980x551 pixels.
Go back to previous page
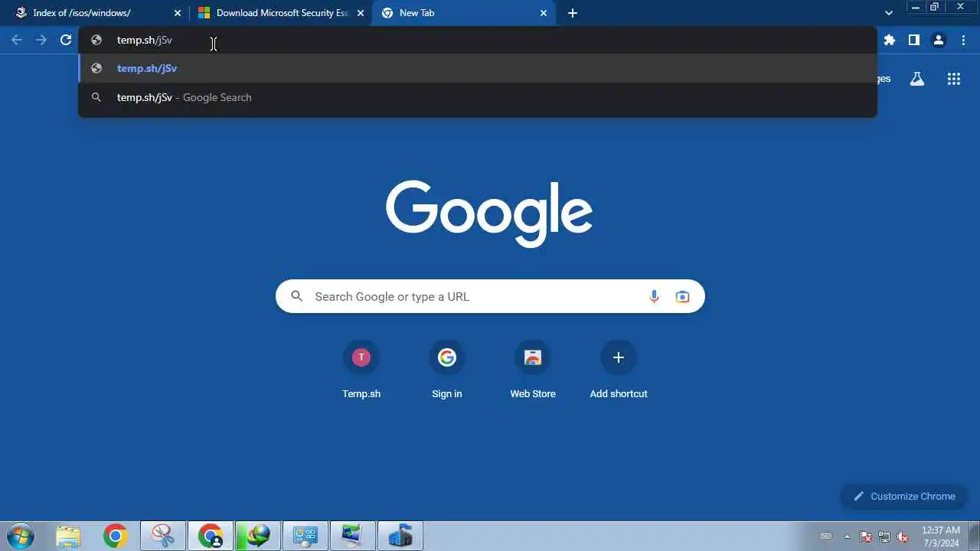(17, 40)
